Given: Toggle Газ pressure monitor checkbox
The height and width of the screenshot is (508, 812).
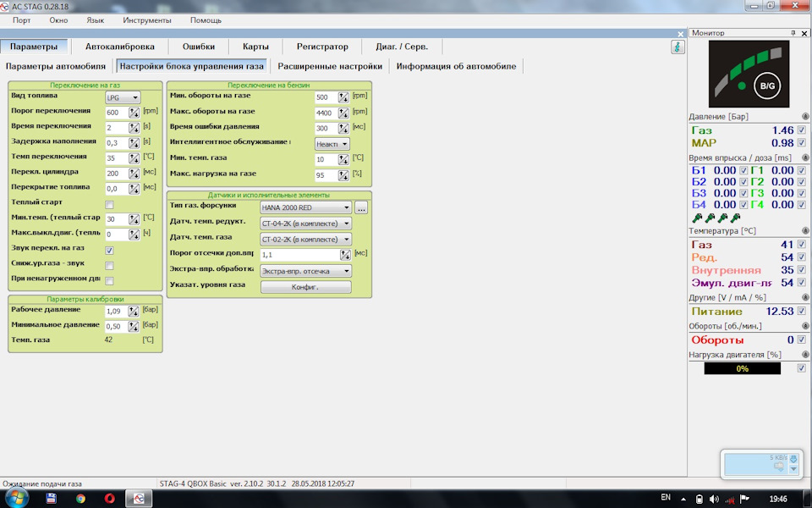Looking at the screenshot, I should 802,130.
